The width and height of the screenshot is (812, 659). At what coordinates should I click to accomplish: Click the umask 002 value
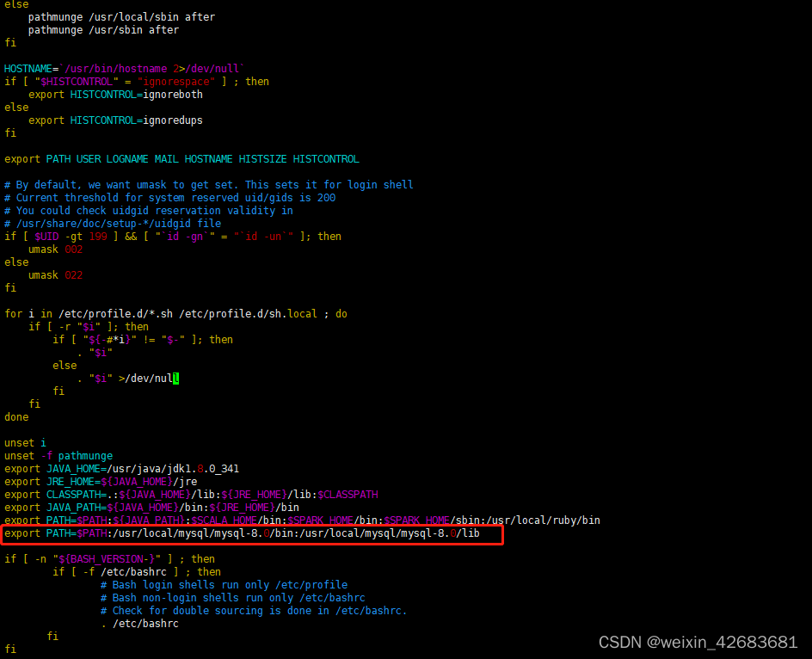(74, 249)
